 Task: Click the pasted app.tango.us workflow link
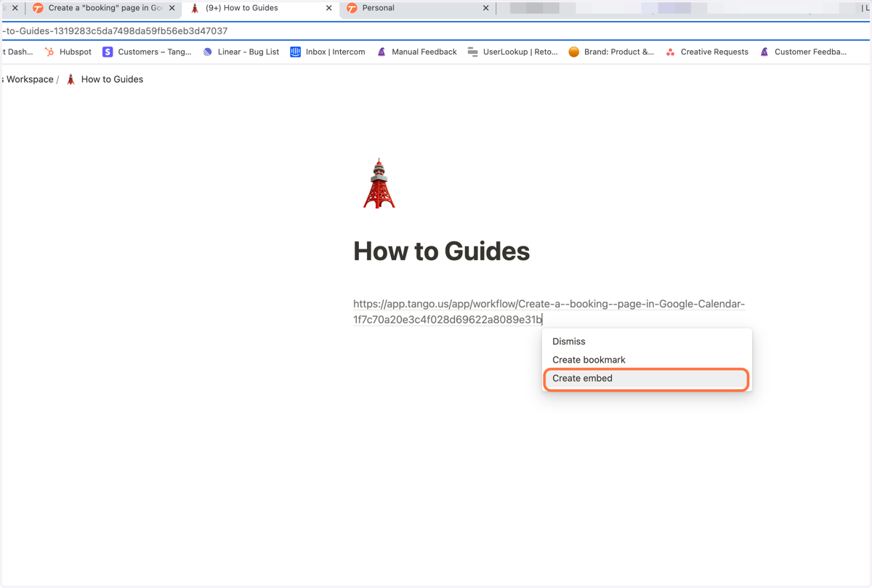549,312
